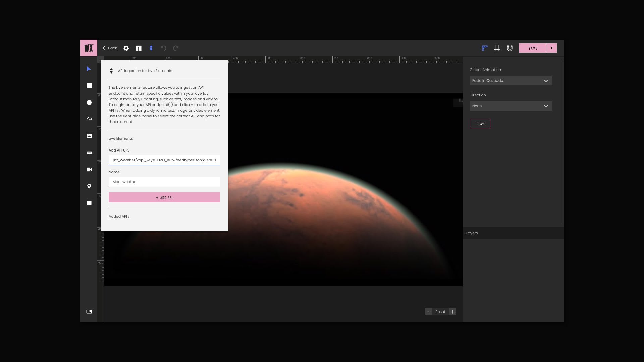Viewport: 644px width, 362px height.
Task: Select the pointer selection tool
Action: tap(89, 69)
